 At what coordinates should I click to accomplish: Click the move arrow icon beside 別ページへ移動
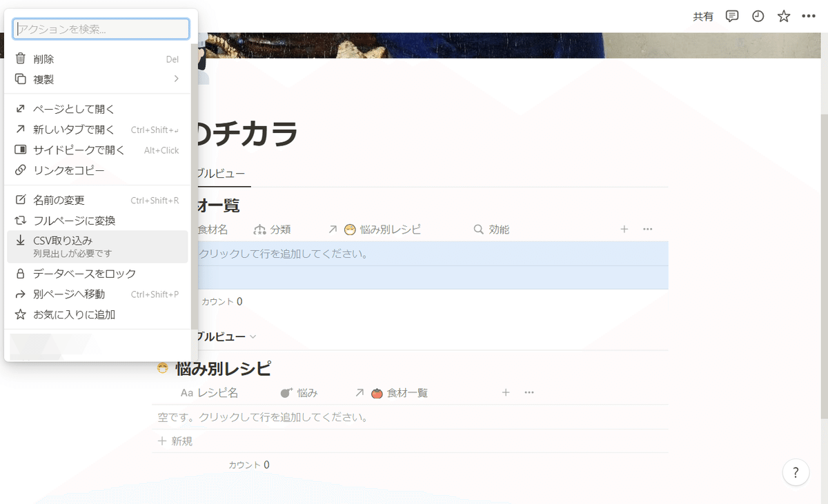21,294
